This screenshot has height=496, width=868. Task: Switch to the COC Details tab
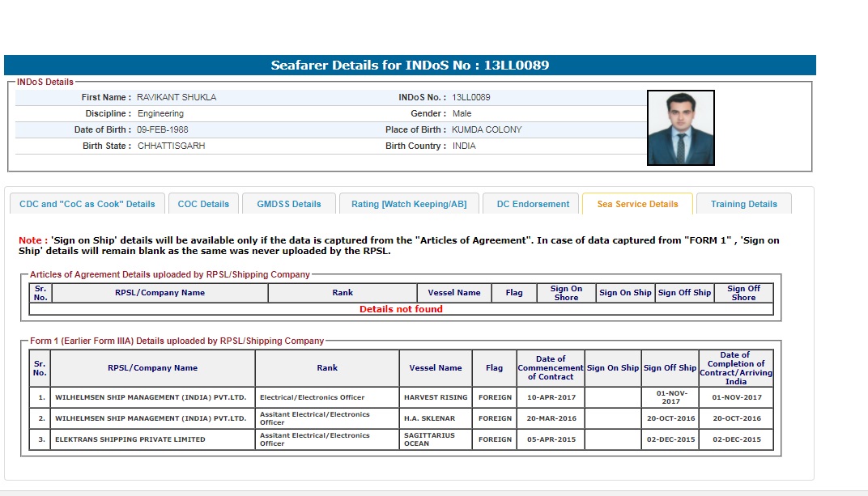pyautogui.click(x=203, y=204)
